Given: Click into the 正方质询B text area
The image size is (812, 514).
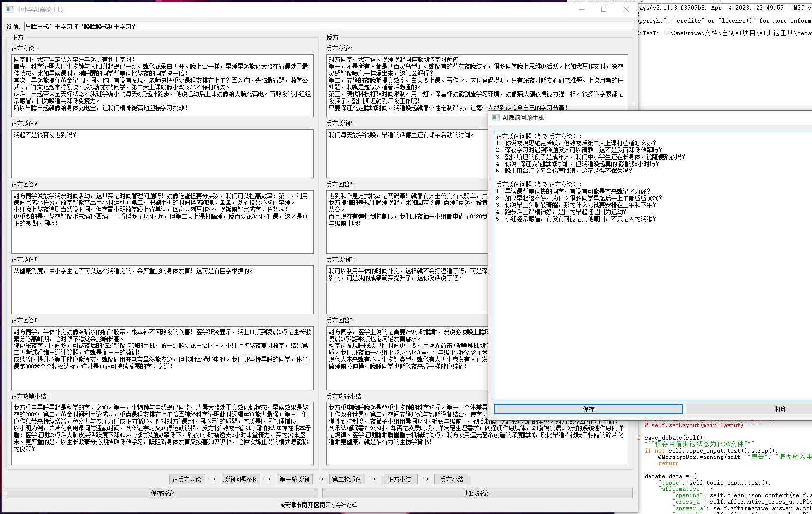Looking at the screenshot, I should (x=162, y=290).
